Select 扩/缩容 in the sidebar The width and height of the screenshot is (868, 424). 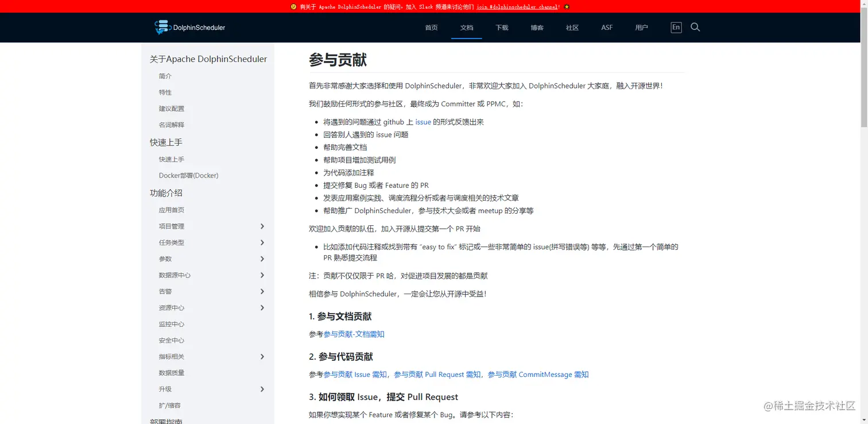click(x=170, y=405)
